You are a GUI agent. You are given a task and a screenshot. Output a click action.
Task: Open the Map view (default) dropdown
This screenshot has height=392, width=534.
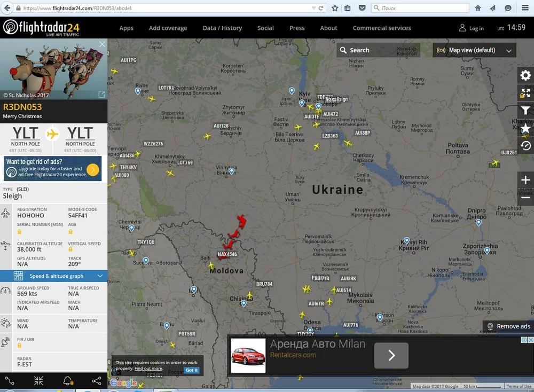[474, 50]
